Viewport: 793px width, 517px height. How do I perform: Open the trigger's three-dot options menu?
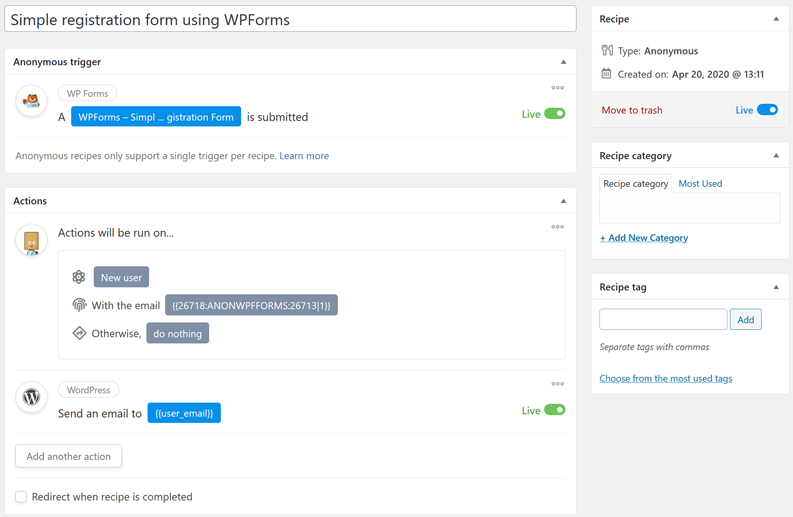(557, 88)
